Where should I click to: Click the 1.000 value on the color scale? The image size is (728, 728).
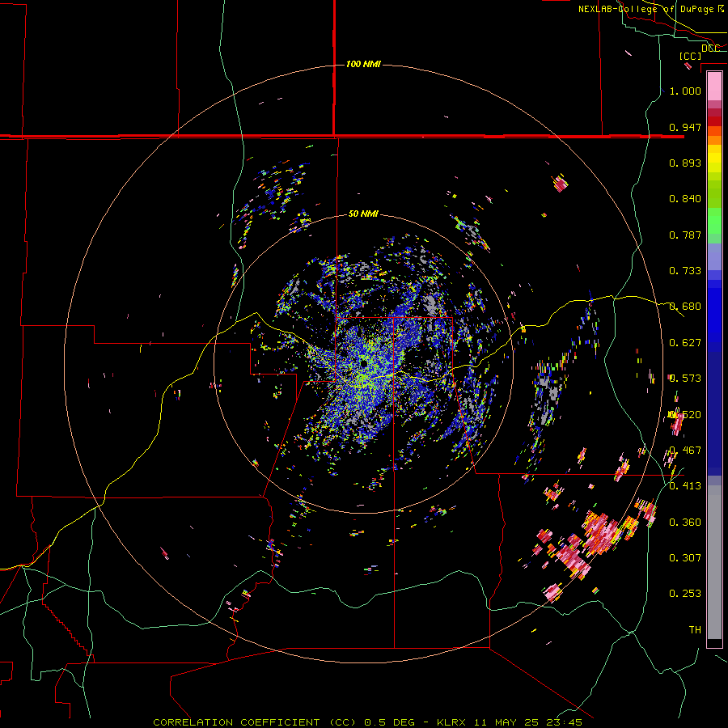point(685,91)
